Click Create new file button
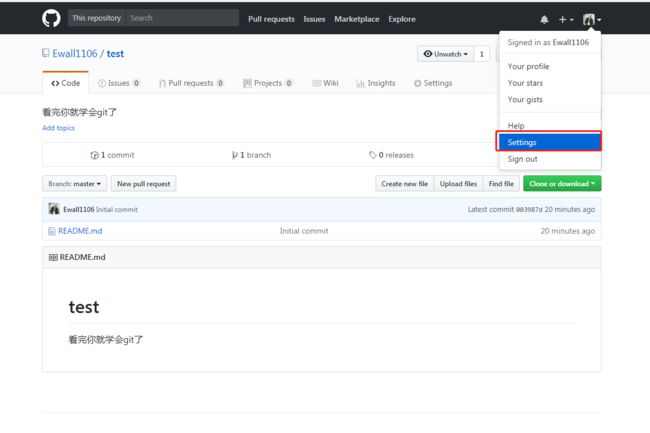 click(x=405, y=184)
